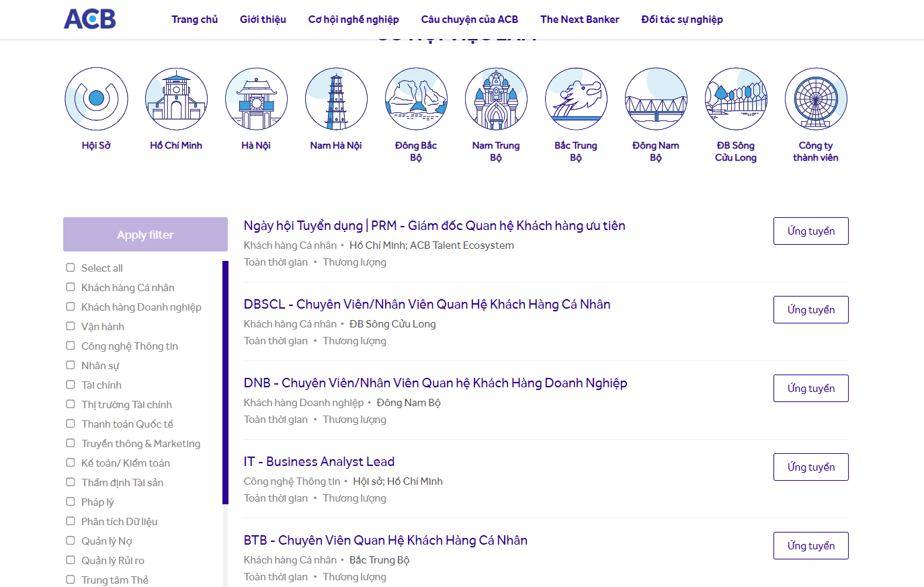Select the Đông Bắc Bộ region icon
Image resolution: width=924 pixels, height=587 pixels.
tap(416, 99)
